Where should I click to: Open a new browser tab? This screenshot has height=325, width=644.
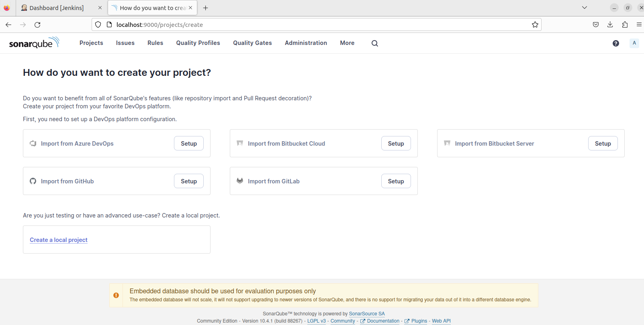tap(206, 8)
